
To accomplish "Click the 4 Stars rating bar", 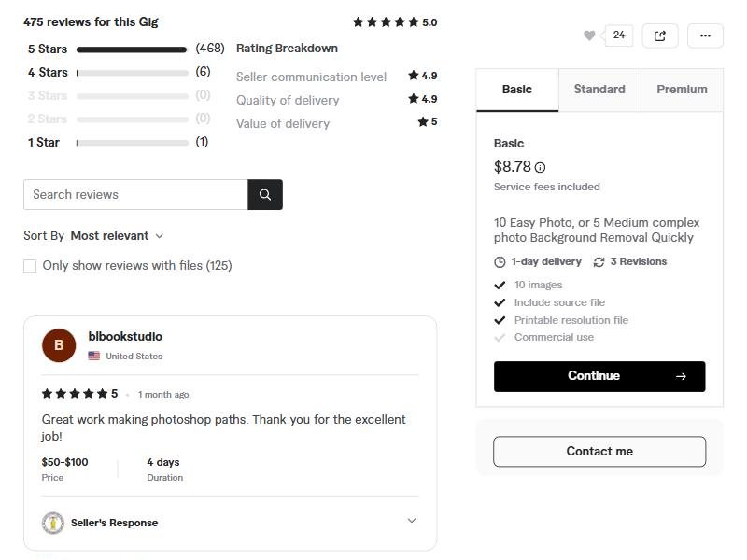I will tap(133, 73).
